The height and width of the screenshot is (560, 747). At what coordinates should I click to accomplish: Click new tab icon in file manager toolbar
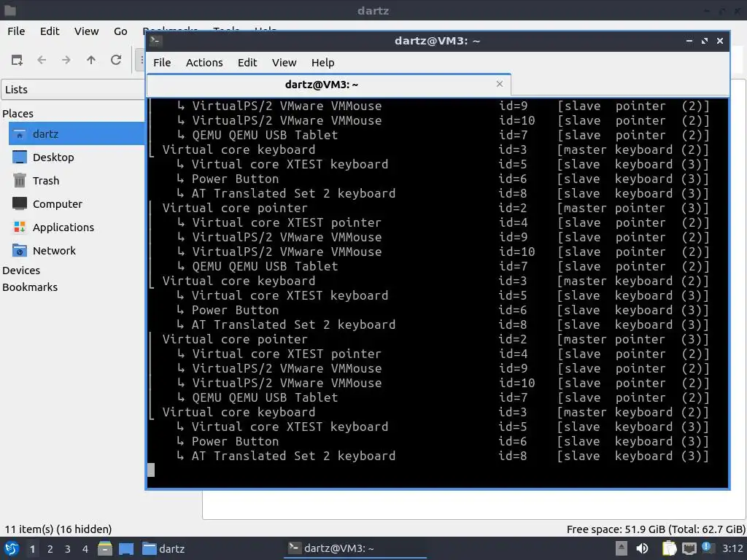pyautogui.click(x=18, y=60)
